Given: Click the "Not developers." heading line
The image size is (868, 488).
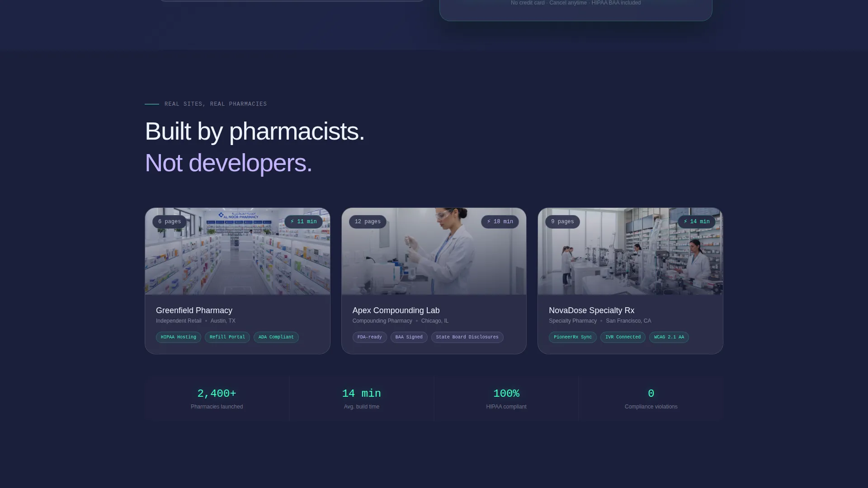Looking at the screenshot, I should click(x=228, y=163).
